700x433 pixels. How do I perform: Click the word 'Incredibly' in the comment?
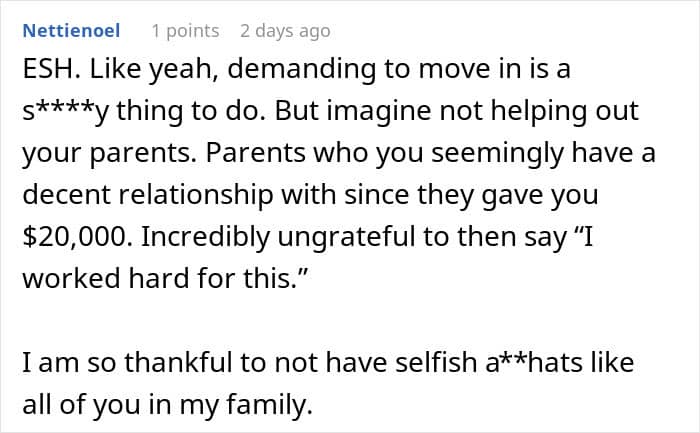coord(205,237)
